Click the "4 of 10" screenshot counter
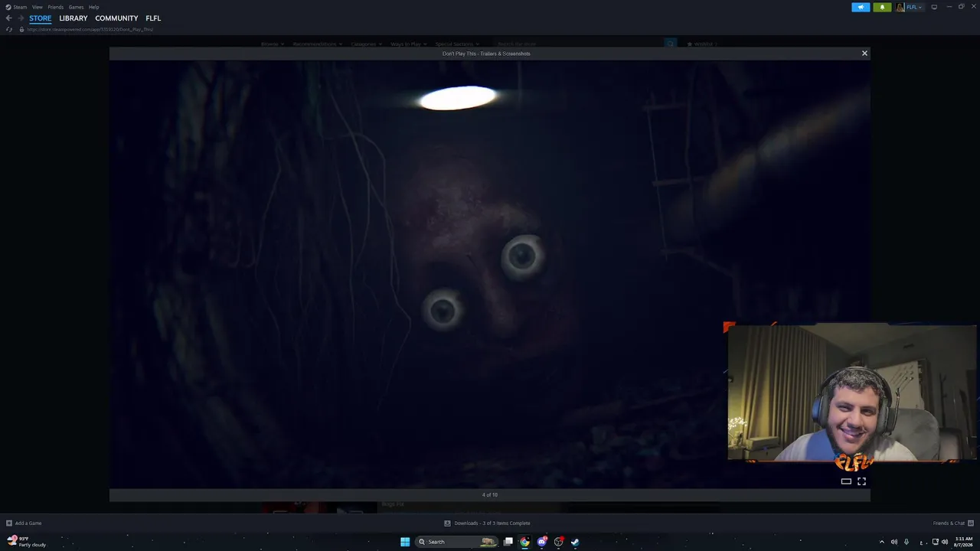 490,495
